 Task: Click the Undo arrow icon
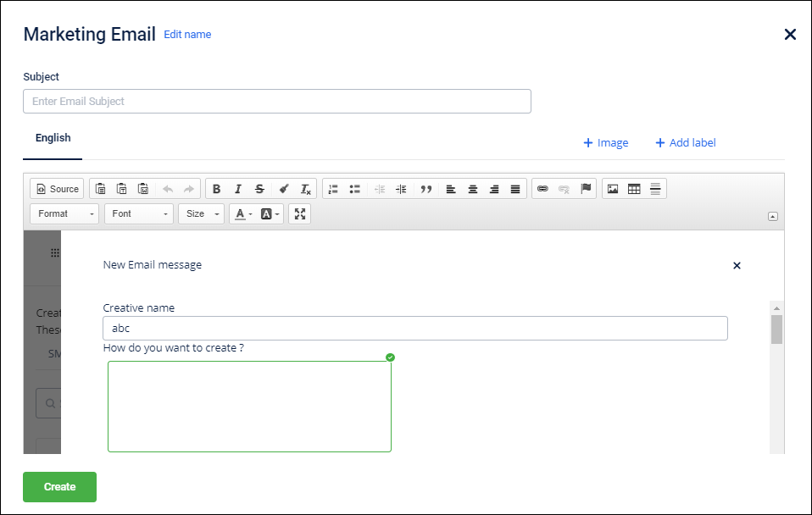click(168, 189)
